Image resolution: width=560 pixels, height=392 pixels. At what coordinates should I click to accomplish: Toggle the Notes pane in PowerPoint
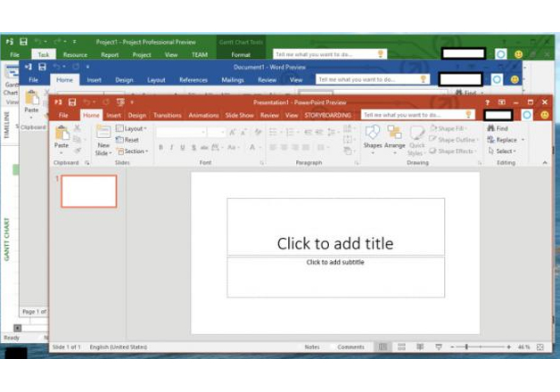(x=312, y=347)
